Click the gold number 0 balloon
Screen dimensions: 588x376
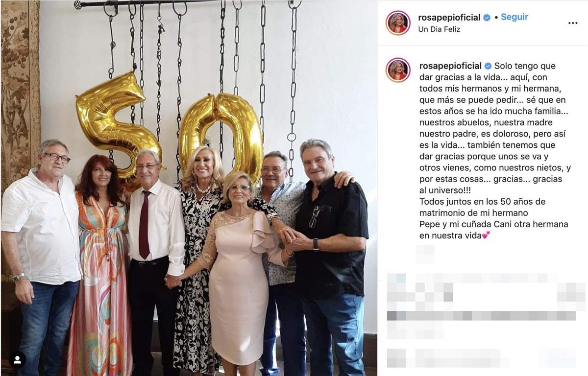click(220, 135)
